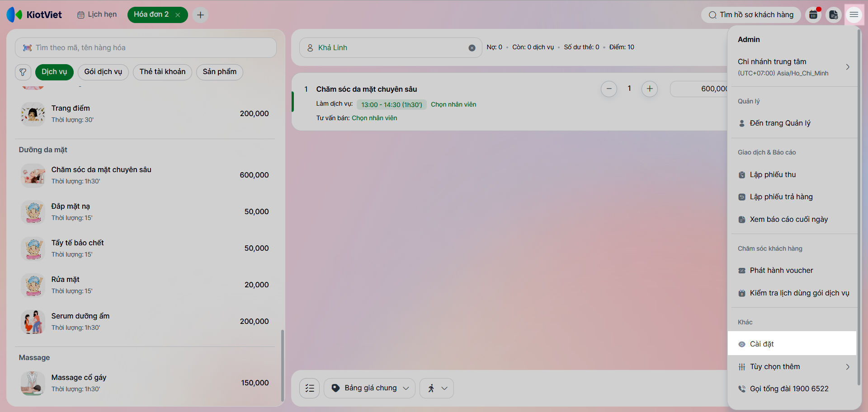Click the product search input field
Screen dimensions: 868x412
(x=146, y=47)
